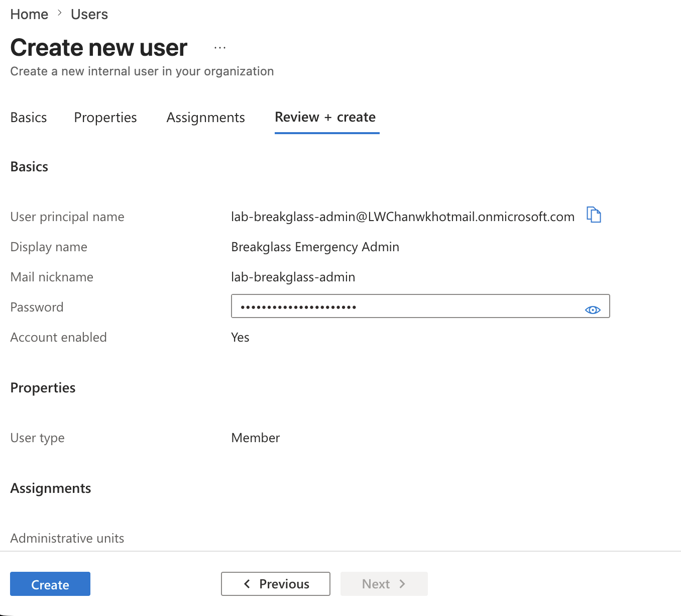
Task: Switch to the Properties tab
Action: [105, 118]
